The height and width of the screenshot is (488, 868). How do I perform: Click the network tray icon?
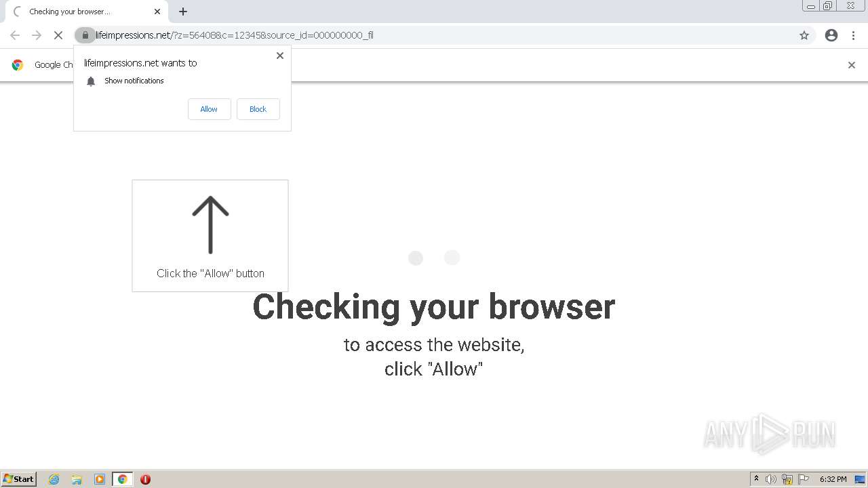click(787, 479)
